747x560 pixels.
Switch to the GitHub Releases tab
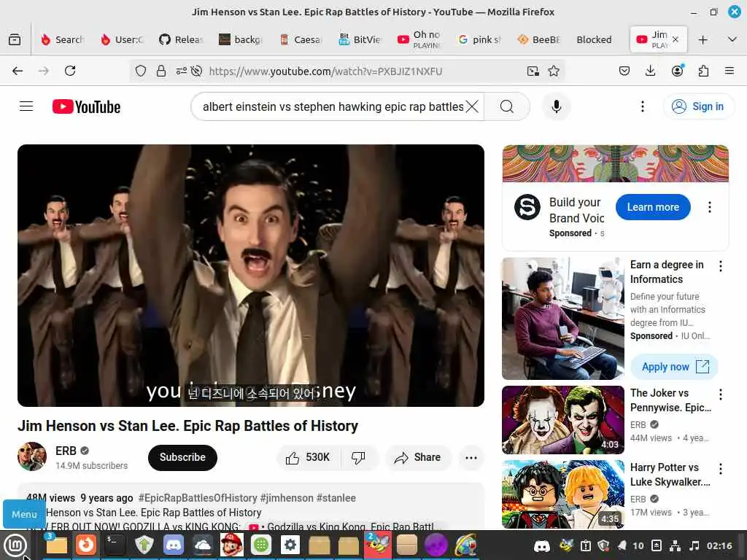tap(181, 39)
